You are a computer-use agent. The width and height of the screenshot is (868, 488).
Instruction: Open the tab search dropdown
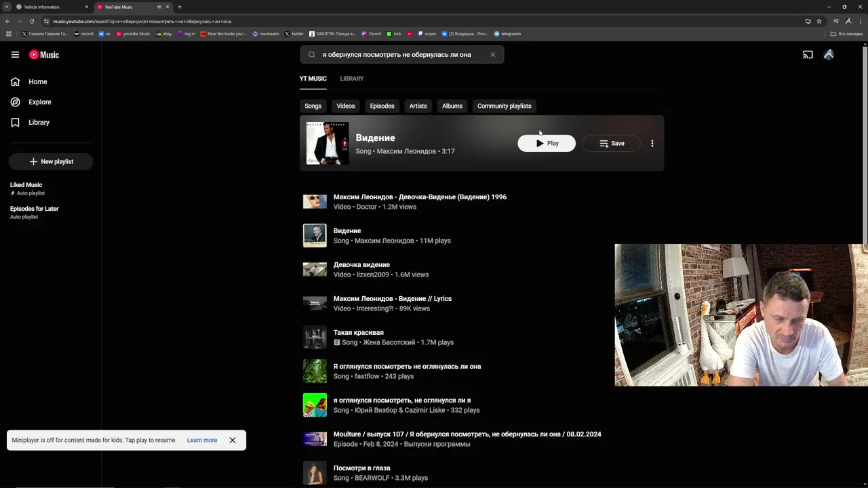6,7
